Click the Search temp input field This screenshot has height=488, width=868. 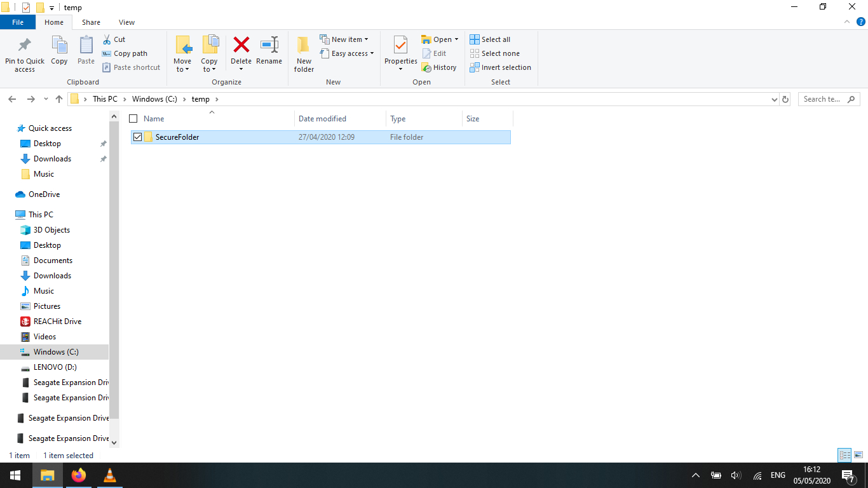[823, 99]
